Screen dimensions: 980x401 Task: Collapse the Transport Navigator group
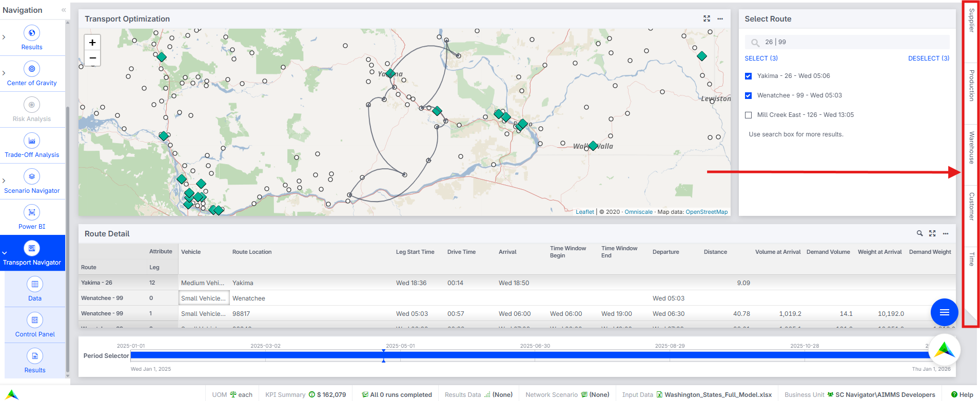pos(4,253)
